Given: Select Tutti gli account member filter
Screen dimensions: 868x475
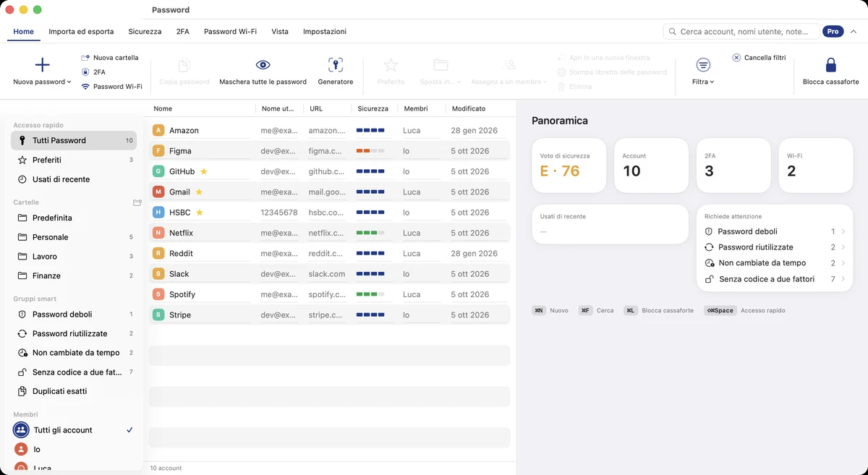Looking at the screenshot, I should click(x=74, y=430).
